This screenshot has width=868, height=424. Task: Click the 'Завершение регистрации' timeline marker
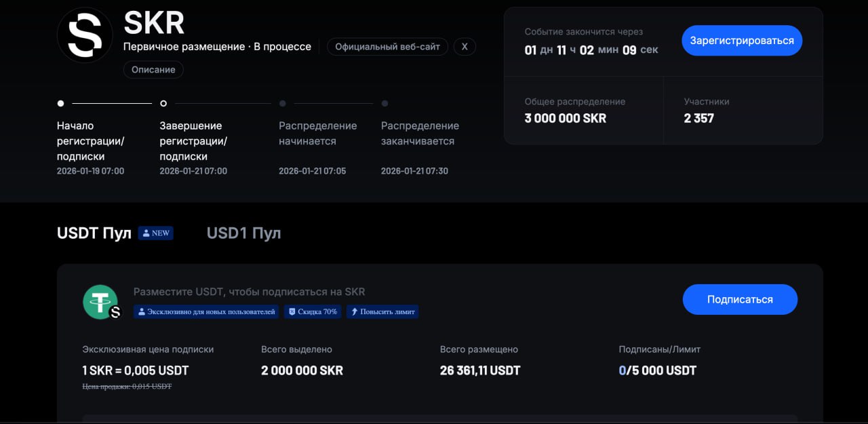click(x=163, y=104)
